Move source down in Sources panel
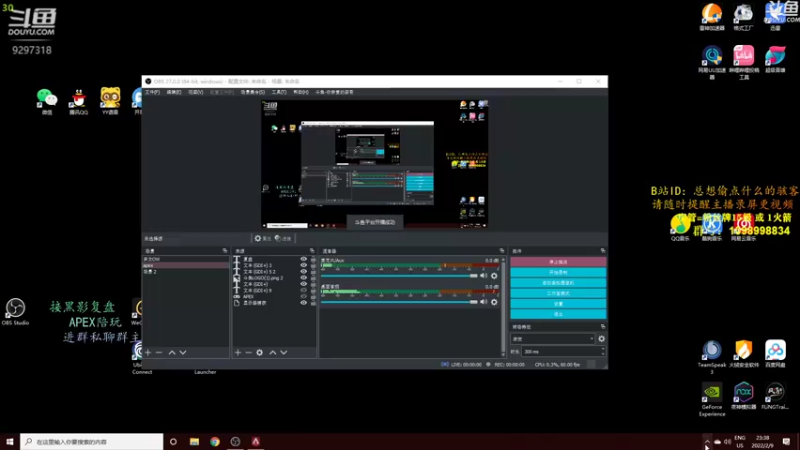 click(x=284, y=353)
